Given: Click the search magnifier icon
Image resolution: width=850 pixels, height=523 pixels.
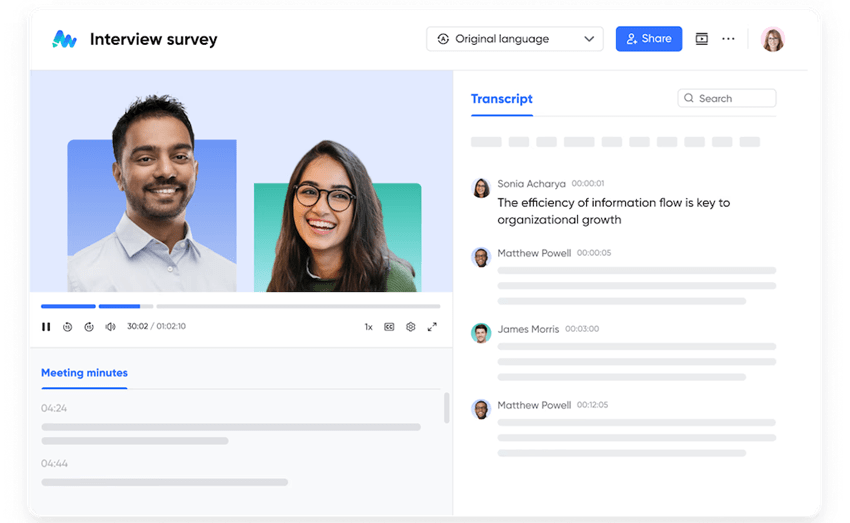Looking at the screenshot, I should click(689, 98).
